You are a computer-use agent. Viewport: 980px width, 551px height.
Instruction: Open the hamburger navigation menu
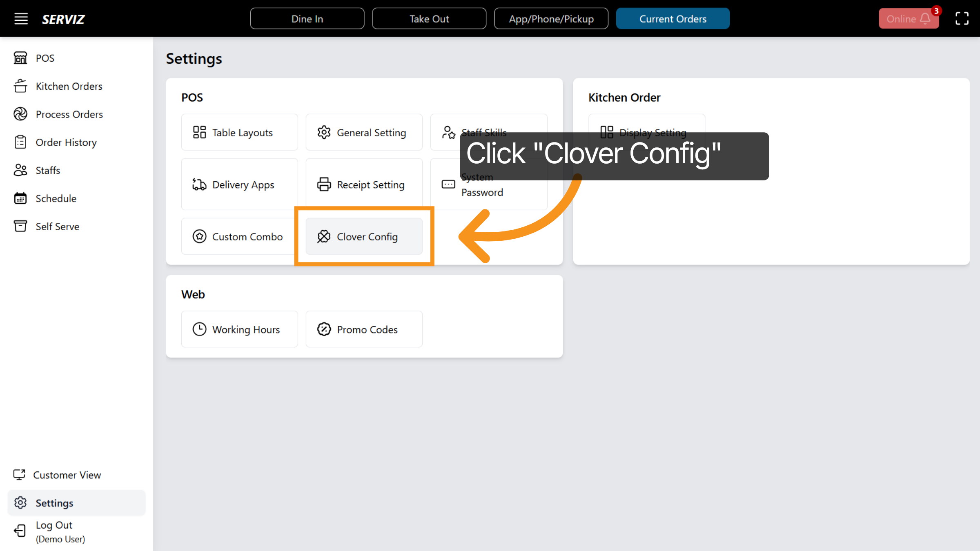(21, 18)
